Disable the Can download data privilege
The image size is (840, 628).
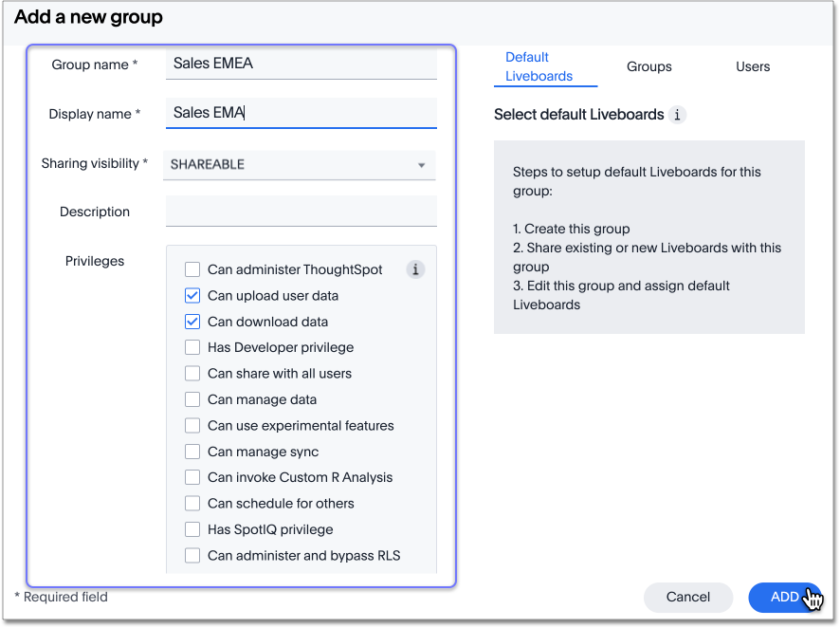[192, 322]
